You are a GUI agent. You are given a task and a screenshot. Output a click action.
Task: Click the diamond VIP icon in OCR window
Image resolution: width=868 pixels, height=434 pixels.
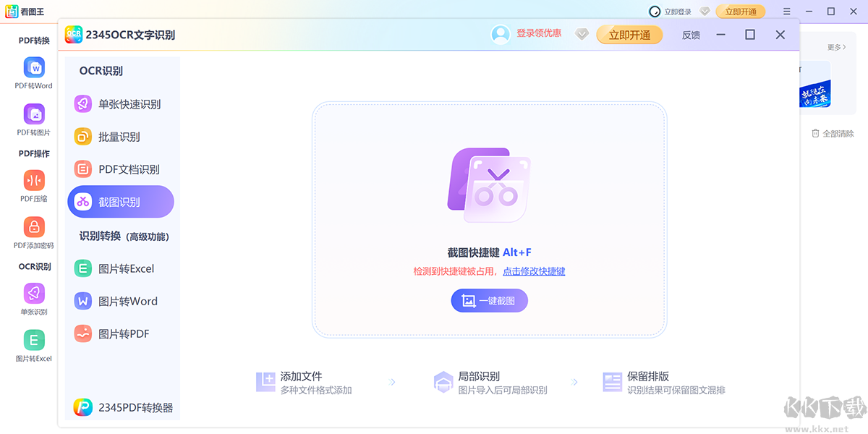pos(582,34)
